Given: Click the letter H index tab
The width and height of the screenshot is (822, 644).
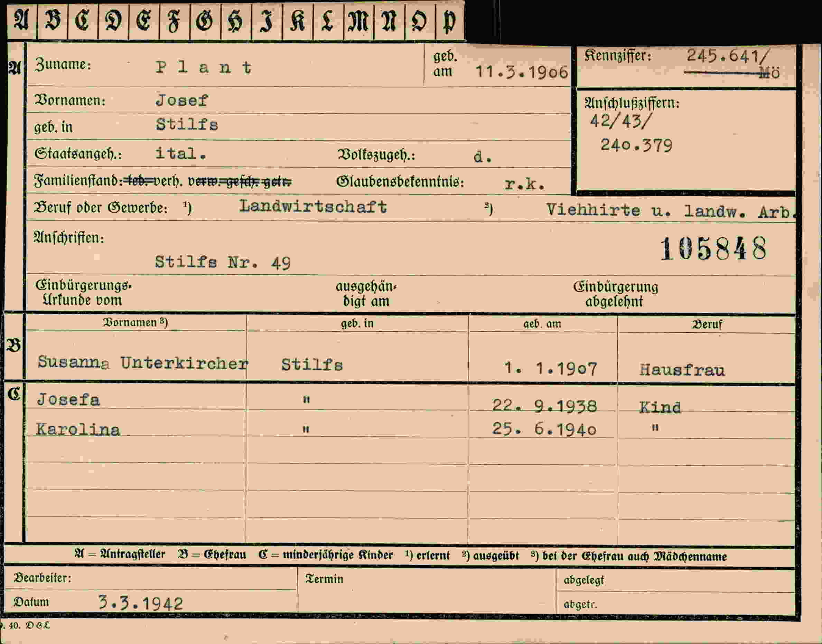Looking at the screenshot, I should point(236,21).
